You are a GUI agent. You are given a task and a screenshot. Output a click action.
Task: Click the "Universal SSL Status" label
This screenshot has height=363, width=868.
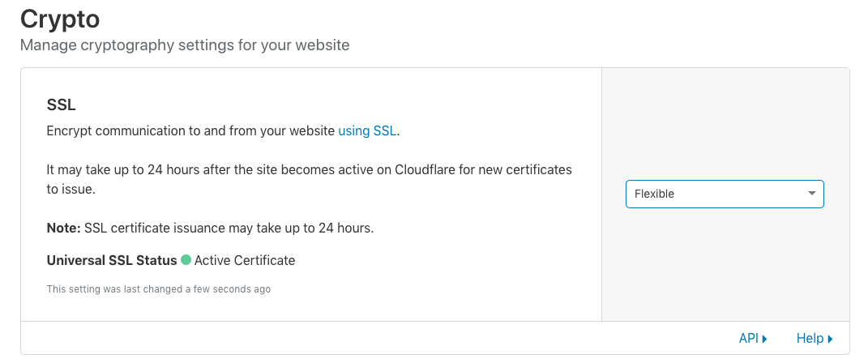[112, 261]
